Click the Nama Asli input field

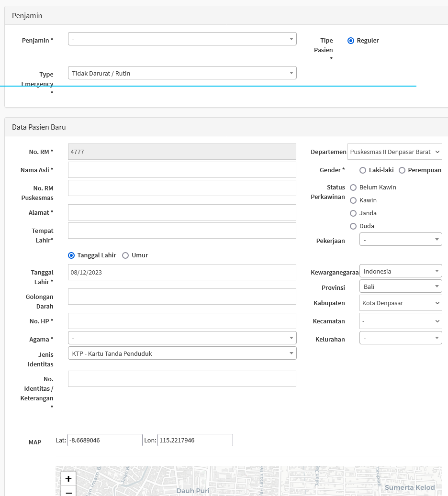pyautogui.click(x=182, y=170)
